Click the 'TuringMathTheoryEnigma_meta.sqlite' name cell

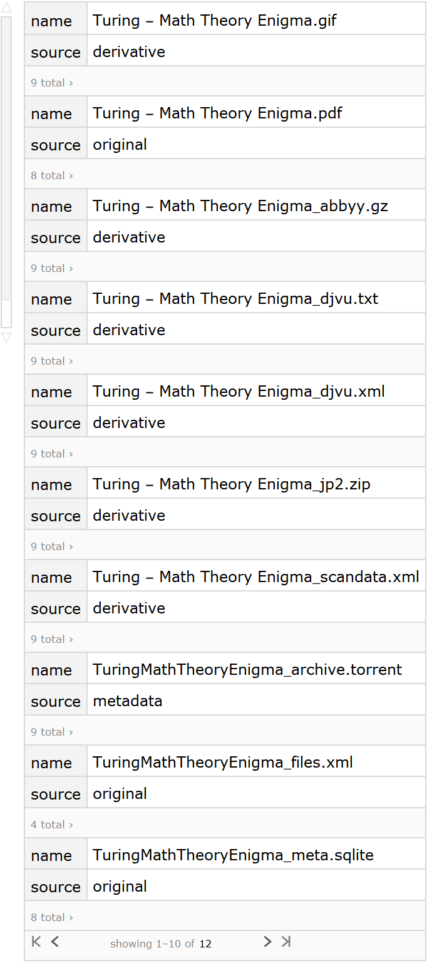pos(233,855)
